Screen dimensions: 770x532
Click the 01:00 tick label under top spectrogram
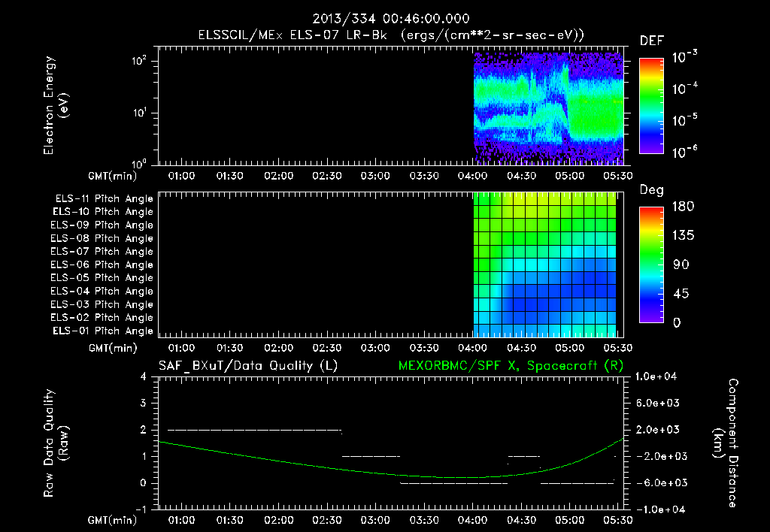point(181,176)
